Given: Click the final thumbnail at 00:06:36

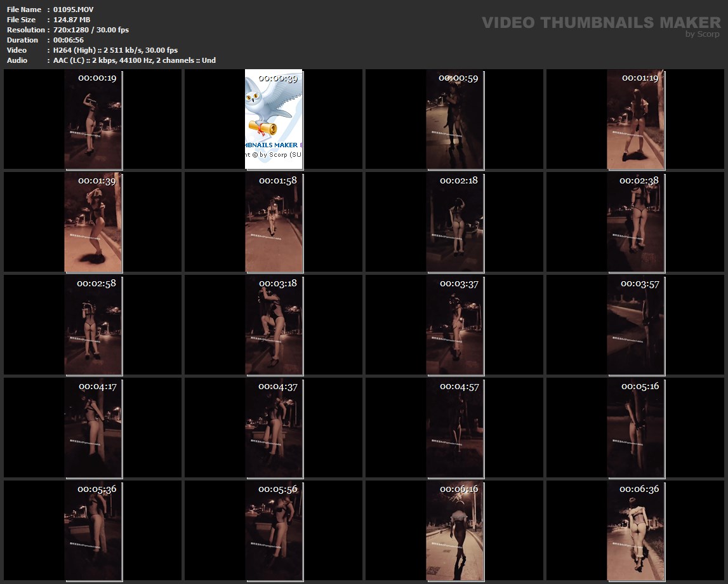Looking at the screenshot, I should 635,531.
